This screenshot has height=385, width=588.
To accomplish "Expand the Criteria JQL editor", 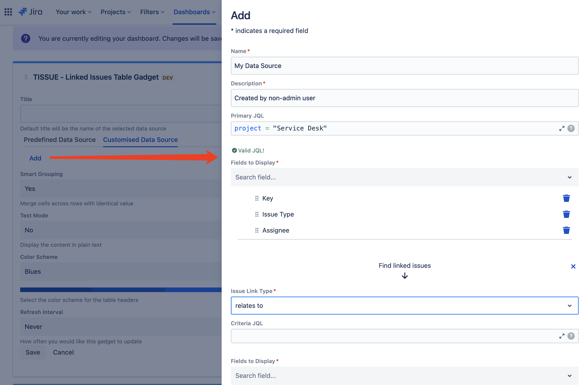I will tap(562, 336).
